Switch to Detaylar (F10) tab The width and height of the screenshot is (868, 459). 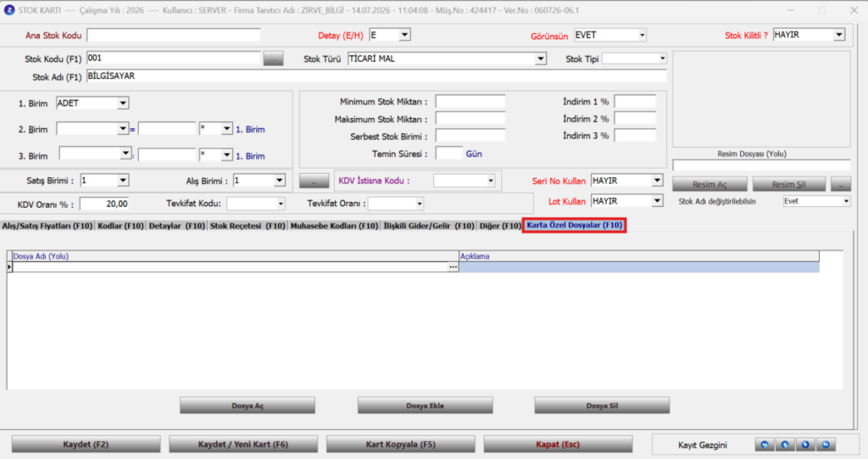[x=176, y=226]
